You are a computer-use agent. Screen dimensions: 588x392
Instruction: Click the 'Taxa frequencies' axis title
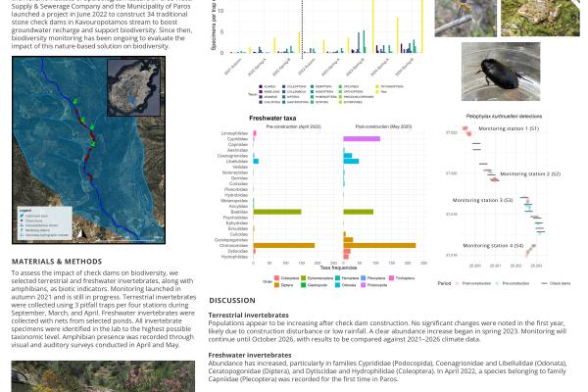pos(338,268)
